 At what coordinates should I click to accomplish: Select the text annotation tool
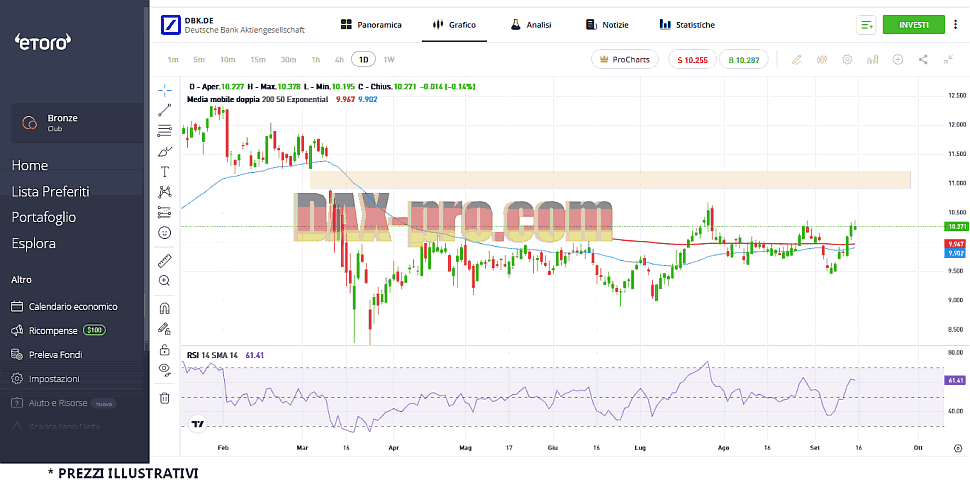[165, 171]
